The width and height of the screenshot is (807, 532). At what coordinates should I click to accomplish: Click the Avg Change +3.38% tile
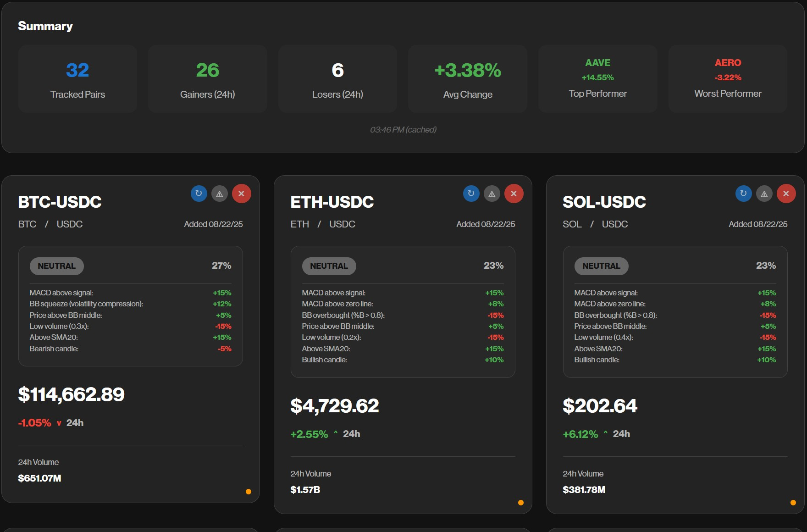[467, 78]
